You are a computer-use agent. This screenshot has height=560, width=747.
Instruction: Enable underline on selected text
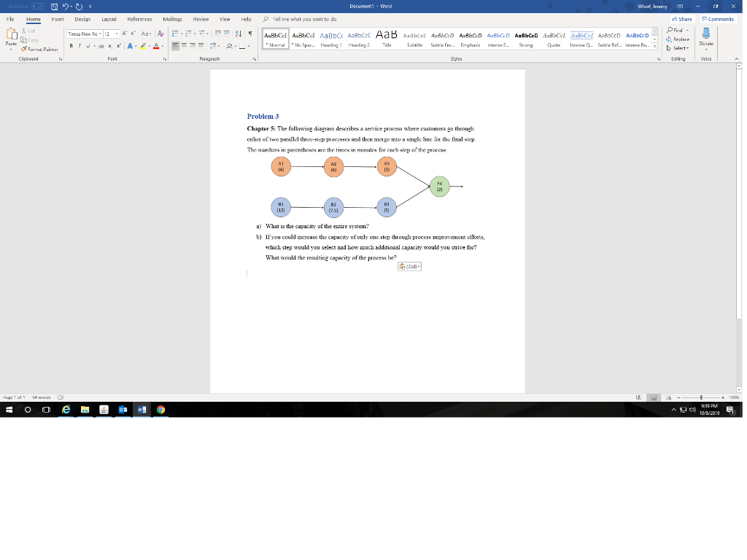pyautogui.click(x=87, y=45)
